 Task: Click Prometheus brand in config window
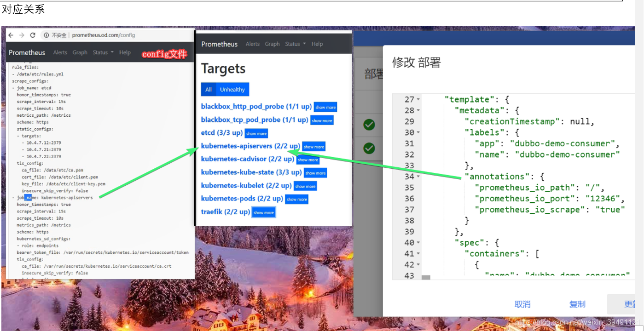[x=27, y=52]
